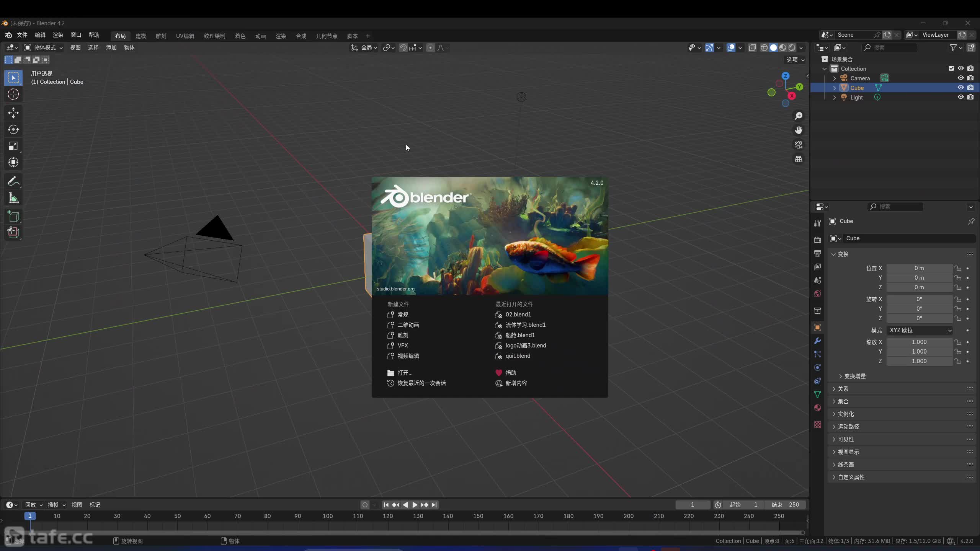Open rotation mode XYZ Euler dropdown
980x551 pixels.
coord(920,330)
